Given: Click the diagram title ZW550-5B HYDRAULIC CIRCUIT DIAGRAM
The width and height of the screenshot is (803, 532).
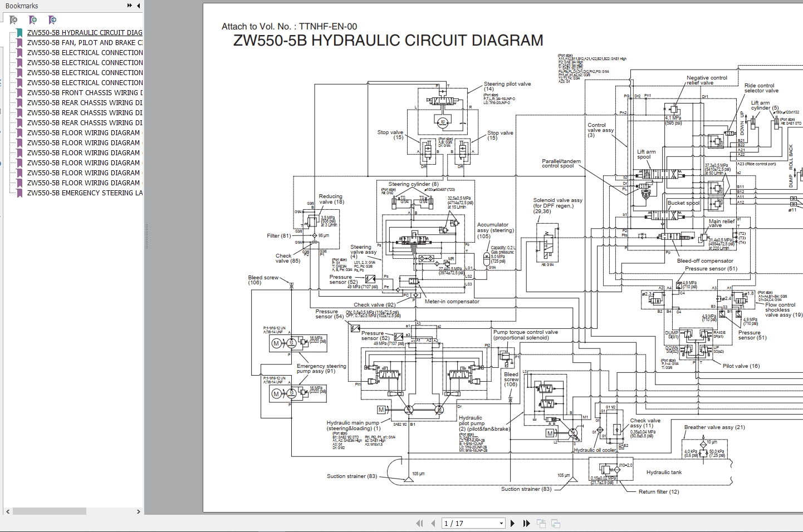Looking at the screenshot, I should pos(388,41).
